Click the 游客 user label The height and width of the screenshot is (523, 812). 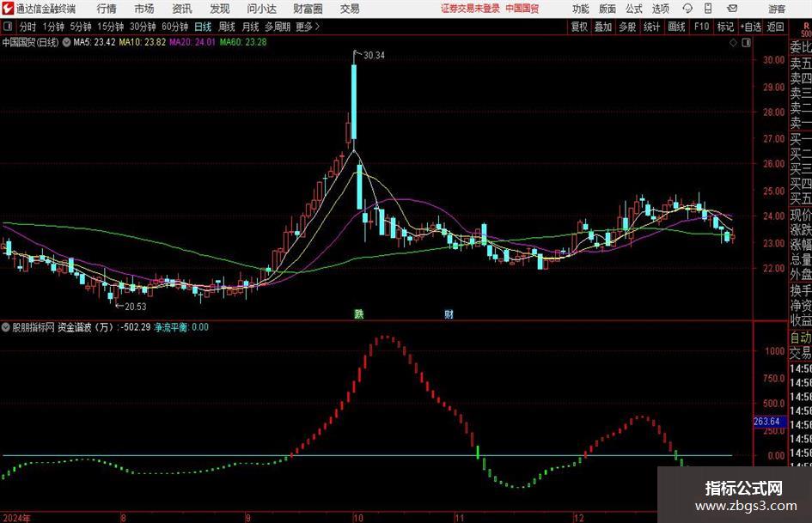[x=776, y=9]
